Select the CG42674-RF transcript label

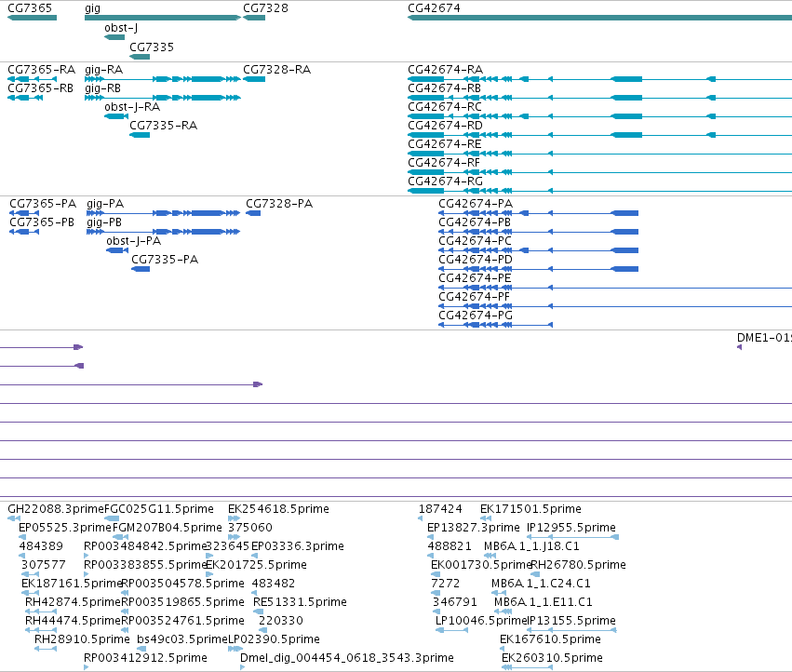tap(444, 163)
